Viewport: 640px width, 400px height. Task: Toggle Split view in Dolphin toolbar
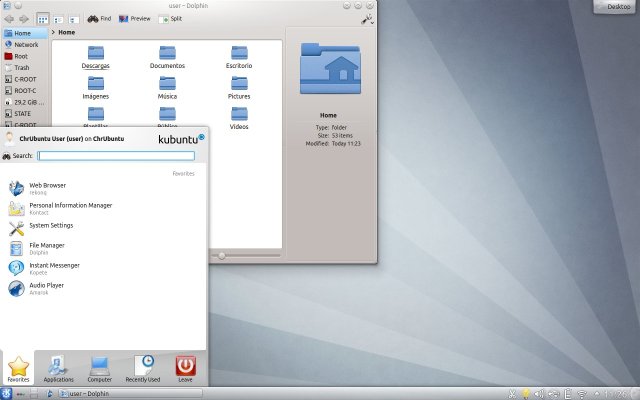click(171, 18)
